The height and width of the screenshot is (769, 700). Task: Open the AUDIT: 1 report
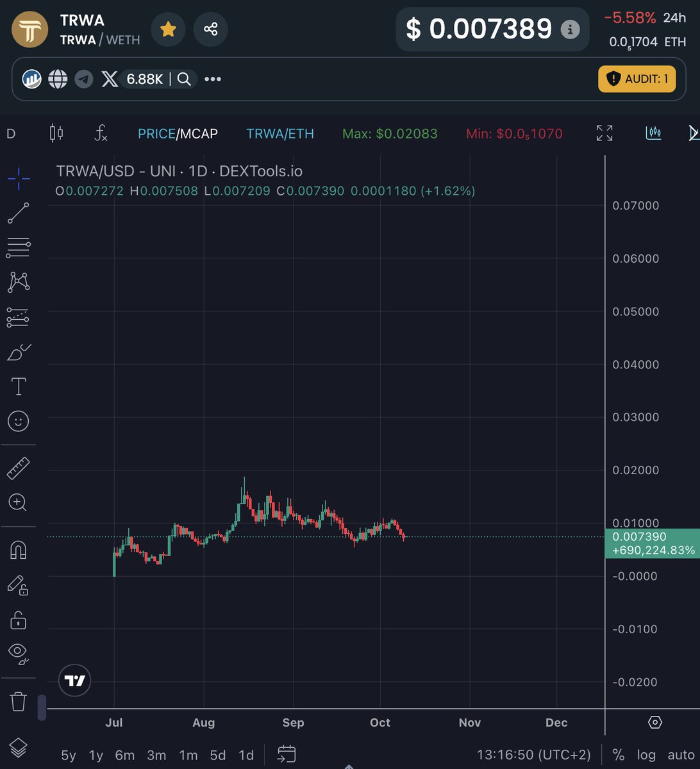pos(637,79)
